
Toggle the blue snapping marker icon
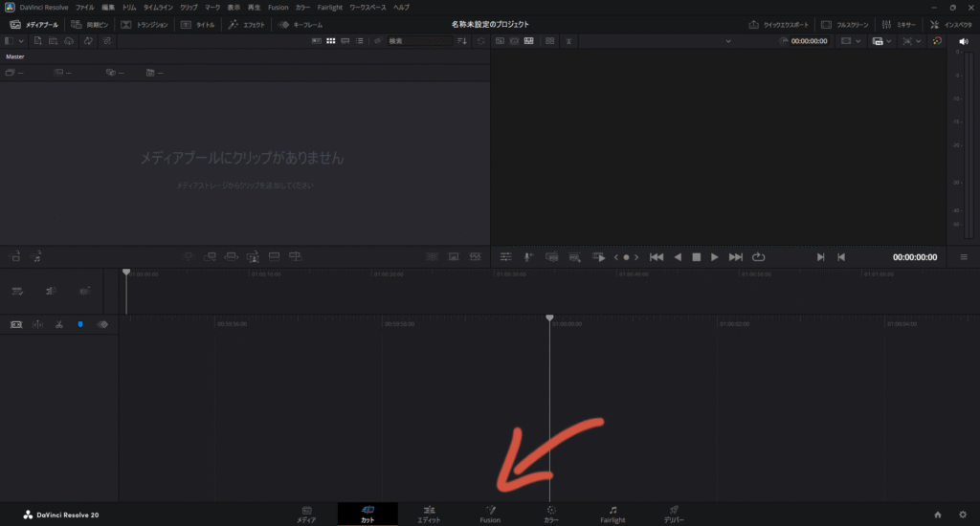[x=80, y=325]
